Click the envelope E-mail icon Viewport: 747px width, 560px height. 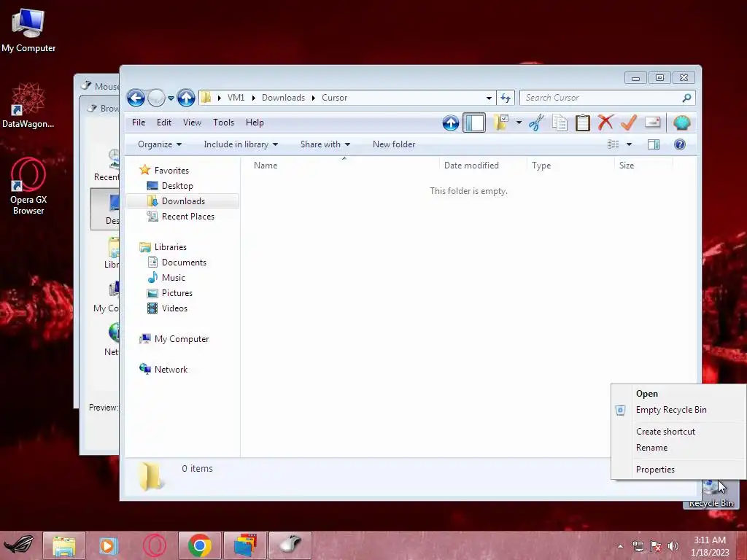point(652,122)
